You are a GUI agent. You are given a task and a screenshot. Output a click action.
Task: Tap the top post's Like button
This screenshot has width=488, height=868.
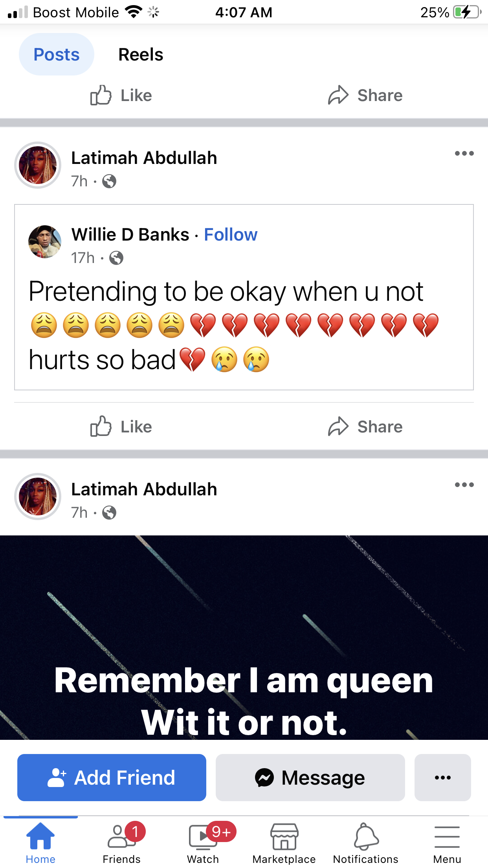[x=121, y=95]
